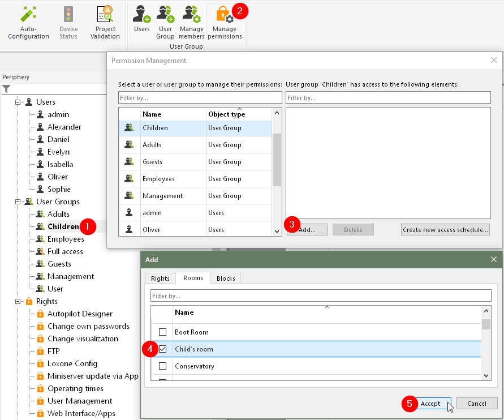Open Manage members tool

pos(192,15)
